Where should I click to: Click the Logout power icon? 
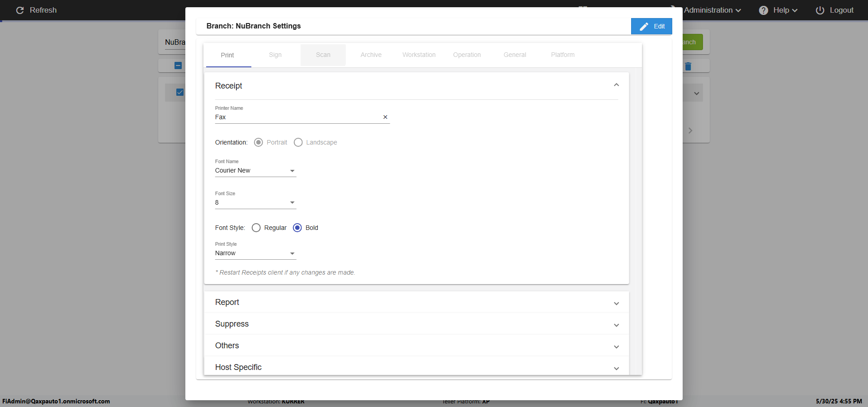tap(820, 10)
